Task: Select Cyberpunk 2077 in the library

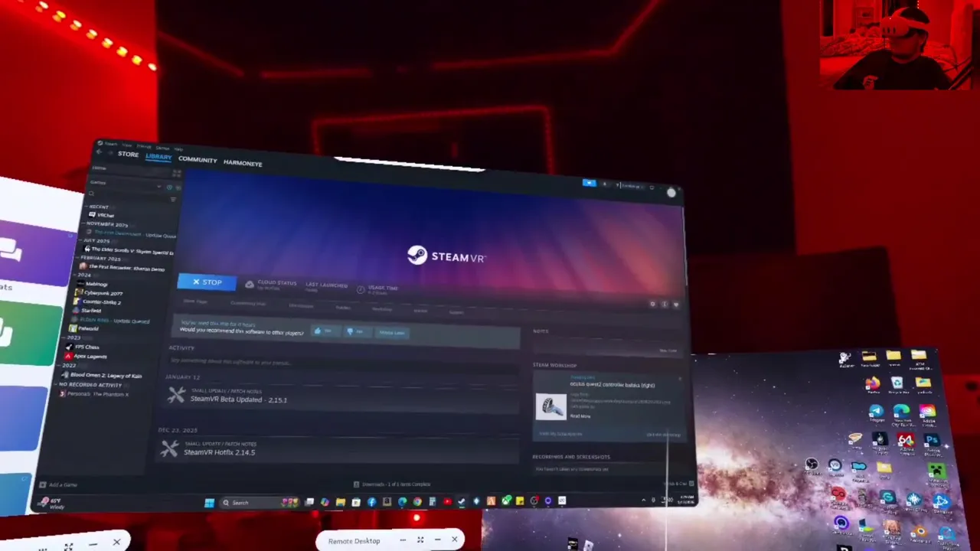Action: pos(98,293)
